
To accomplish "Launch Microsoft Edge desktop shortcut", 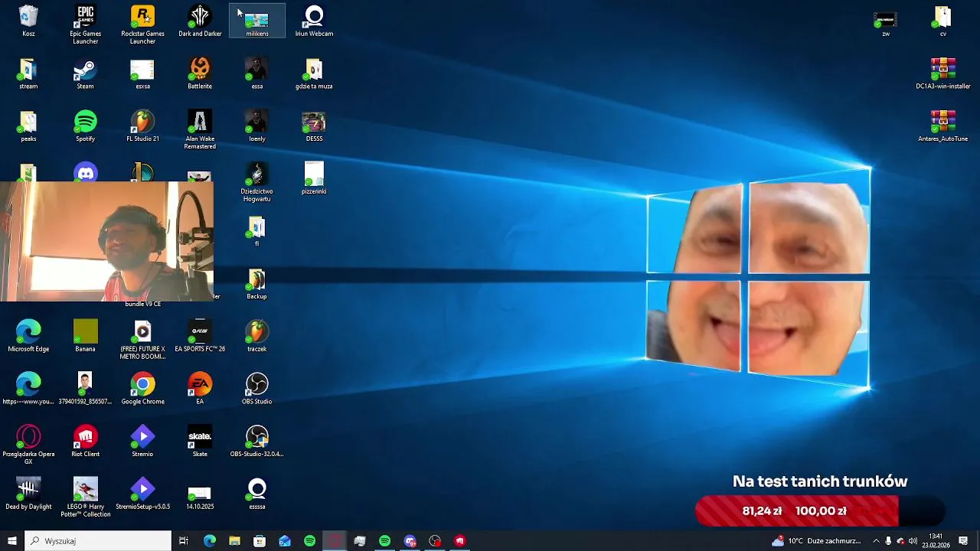I will coord(28,337).
